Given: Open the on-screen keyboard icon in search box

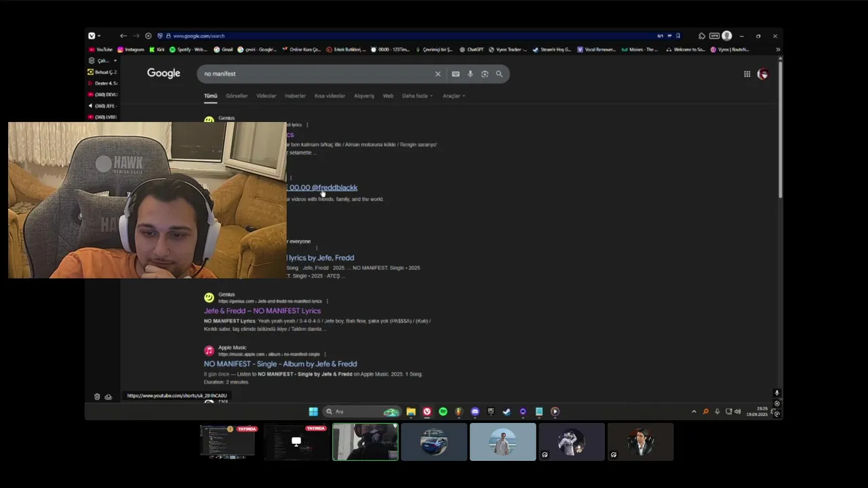Looking at the screenshot, I should coord(456,74).
